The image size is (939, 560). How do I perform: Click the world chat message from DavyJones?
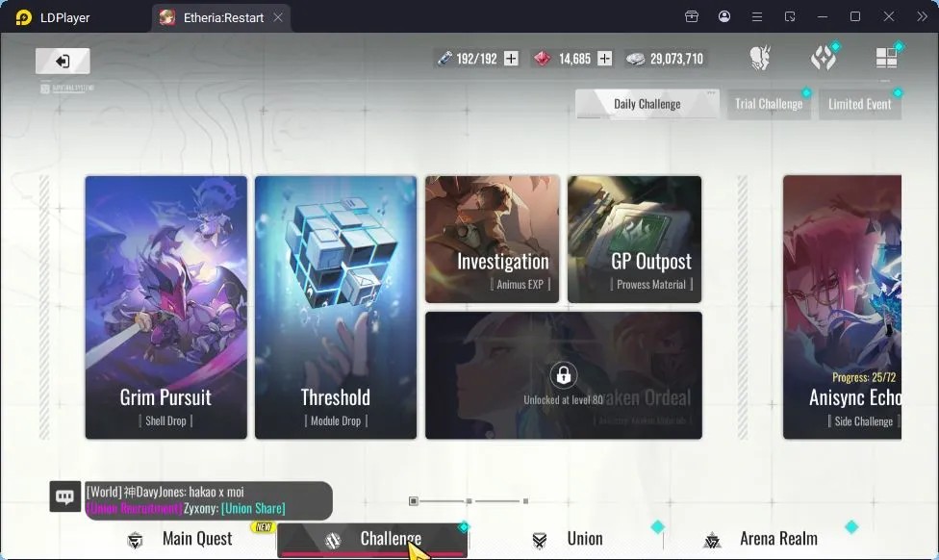165,492
